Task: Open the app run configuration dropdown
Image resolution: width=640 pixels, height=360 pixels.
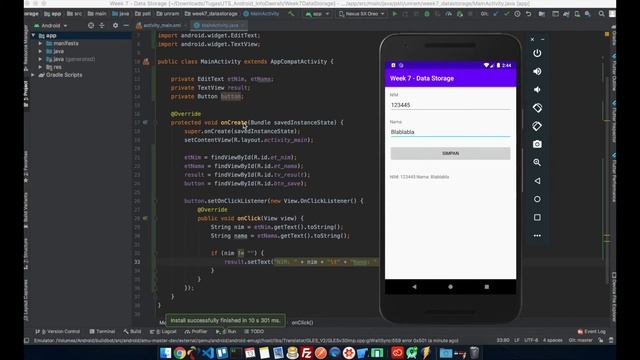Action: point(317,14)
